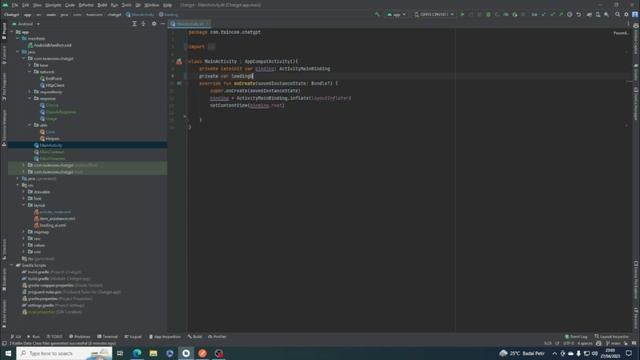
Task: Click the override gutter icon beside onCreate
Action: [179, 83]
